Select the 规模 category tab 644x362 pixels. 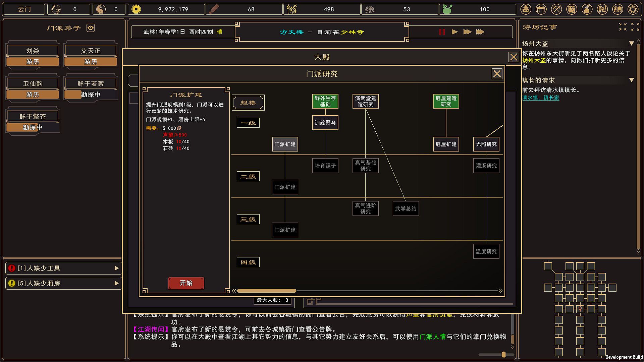pos(248,103)
